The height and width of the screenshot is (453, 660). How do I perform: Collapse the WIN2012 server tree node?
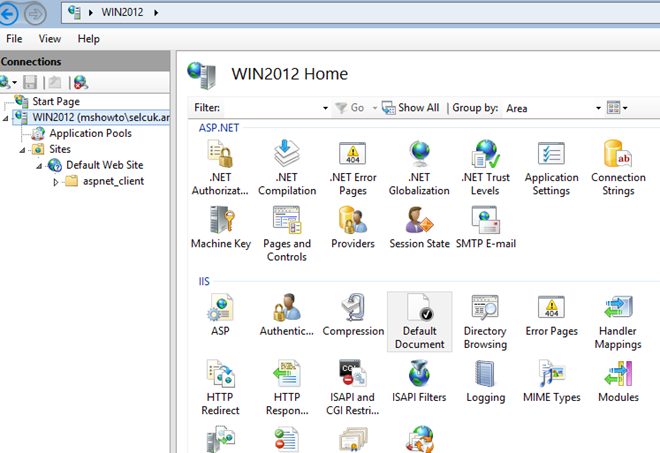click(5, 118)
